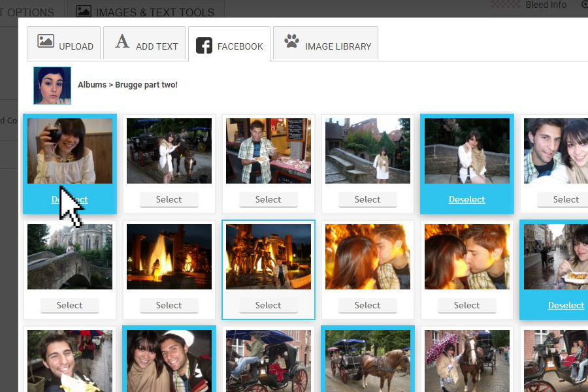Click the Brugge part two! album title
588x392 pixels.
tap(146, 85)
